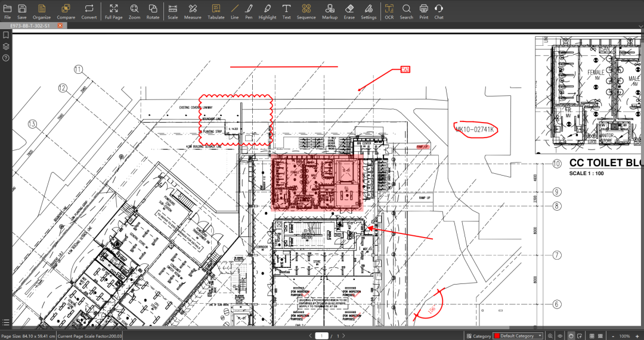Viewport: 644px width, 340px height.
Task: Click the magnifier icon in the status bar
Action: tap(550, 336)
